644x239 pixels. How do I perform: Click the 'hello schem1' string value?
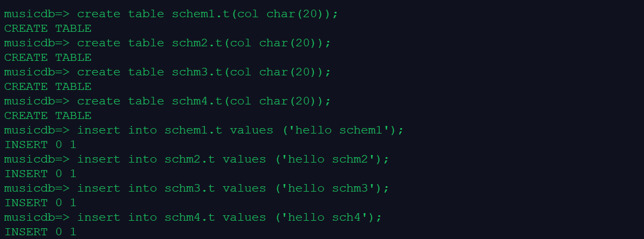[x=342, y=130]
